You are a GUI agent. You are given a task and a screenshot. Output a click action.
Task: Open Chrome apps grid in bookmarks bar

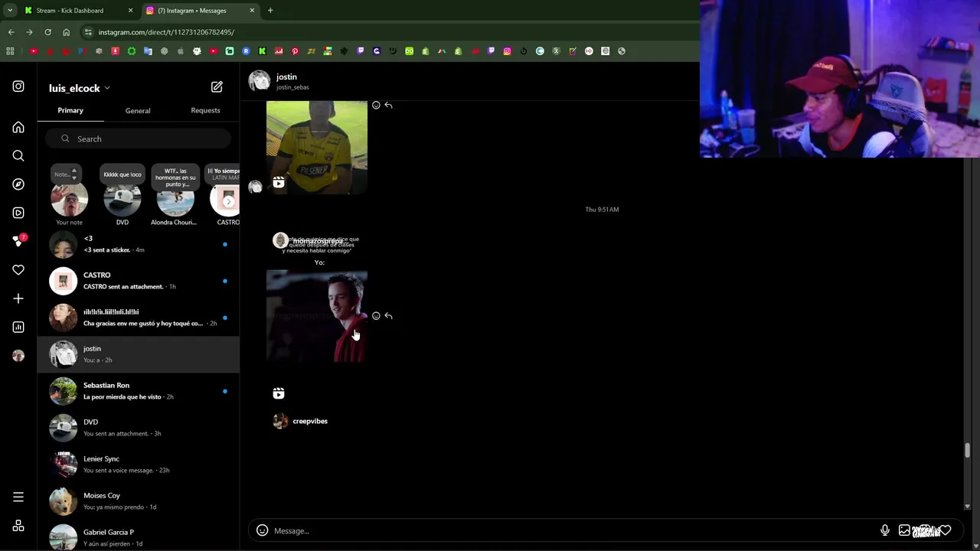[10, 51]
